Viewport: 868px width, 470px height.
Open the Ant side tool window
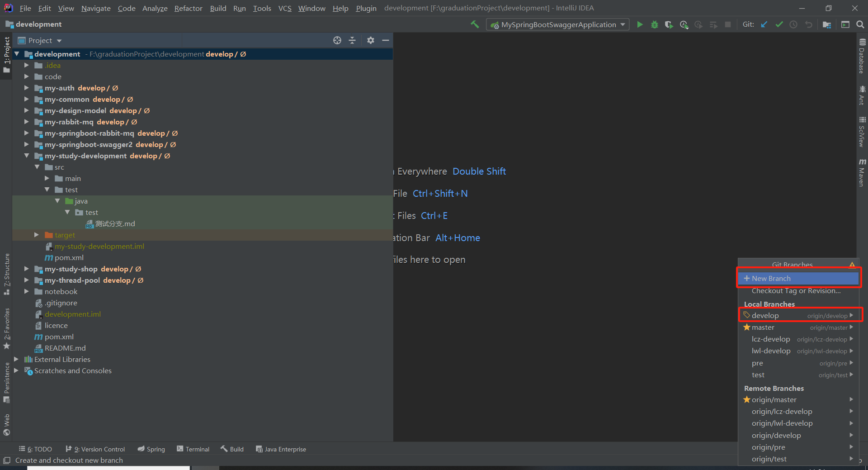click(862, 95)
